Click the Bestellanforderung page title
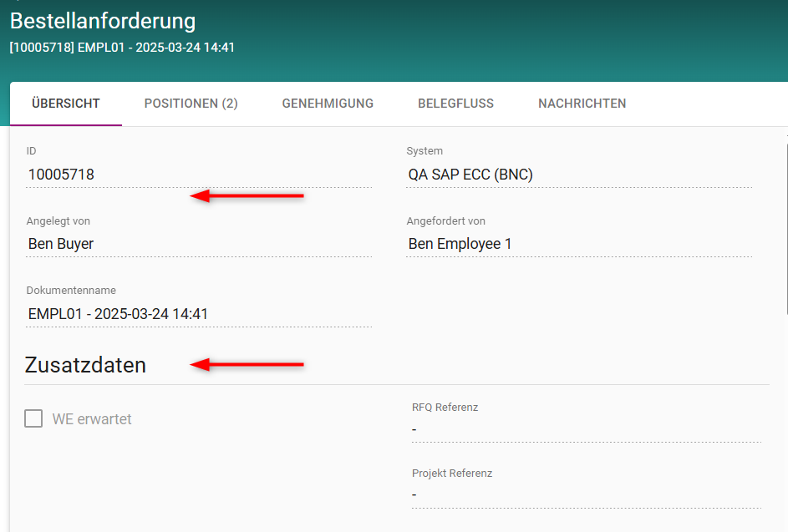 103,21
